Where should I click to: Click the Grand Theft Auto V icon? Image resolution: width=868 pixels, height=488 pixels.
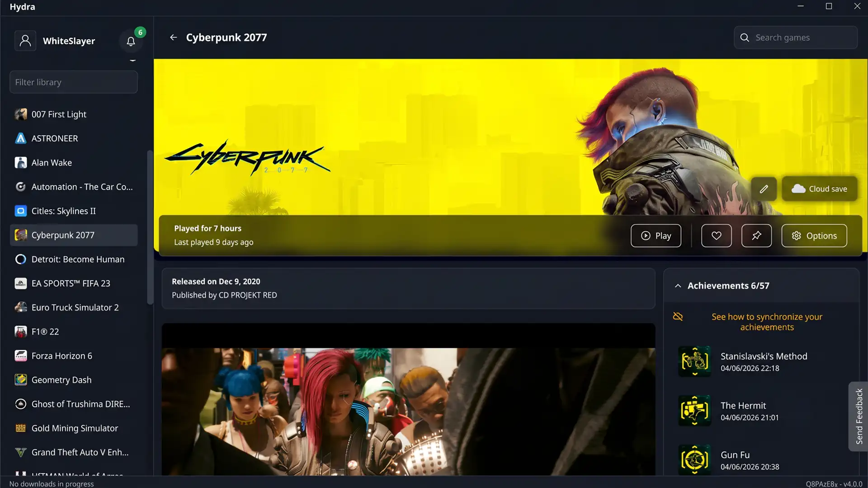pos(21,452)
